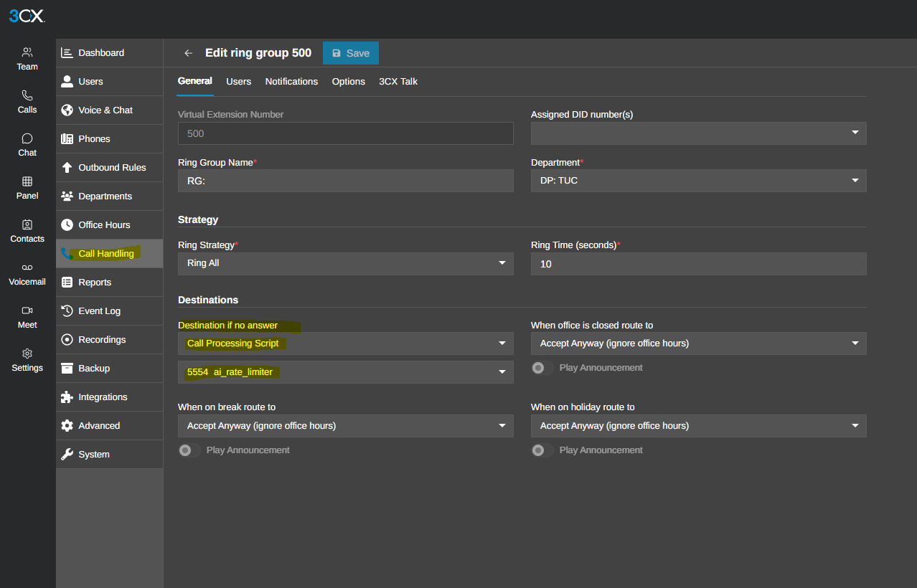
Task: Click the Call Handling phone icon
Action: pyautogui.click(x=67, y=253)
